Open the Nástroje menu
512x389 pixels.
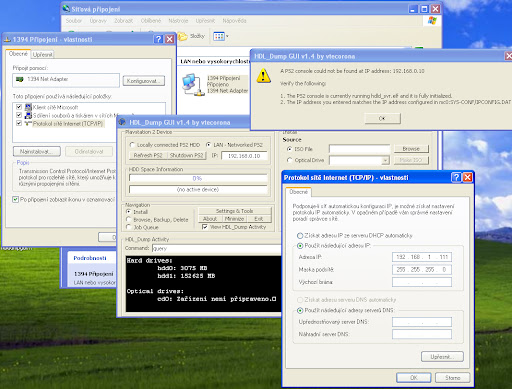(178, 21)
